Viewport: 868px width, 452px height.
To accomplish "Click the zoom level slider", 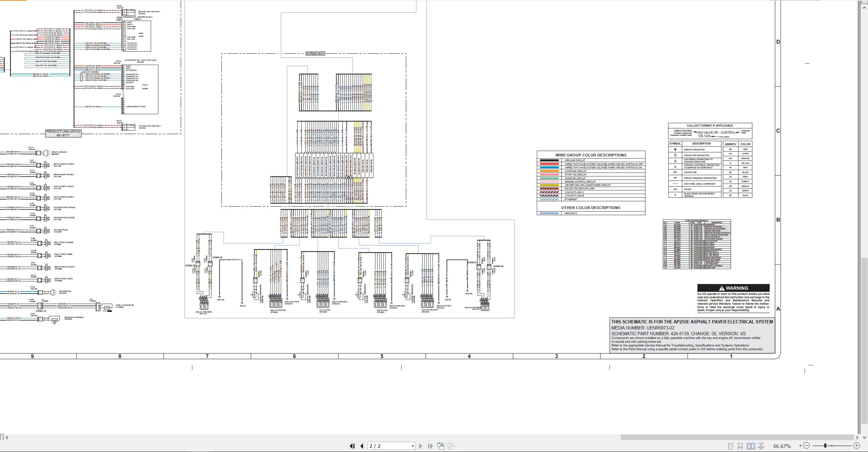I will (x=826, y=446).
